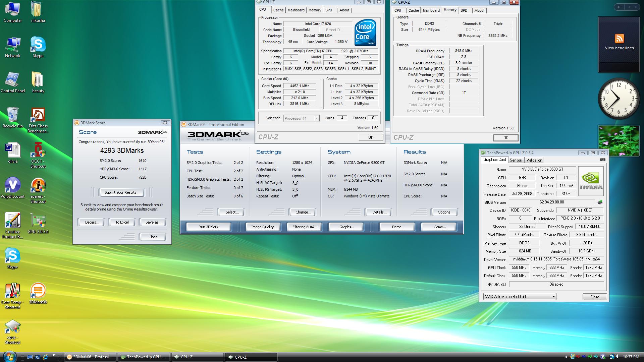Click Close in 3DMark Score window
Screen dimensions: 644x362
[153, 237]
